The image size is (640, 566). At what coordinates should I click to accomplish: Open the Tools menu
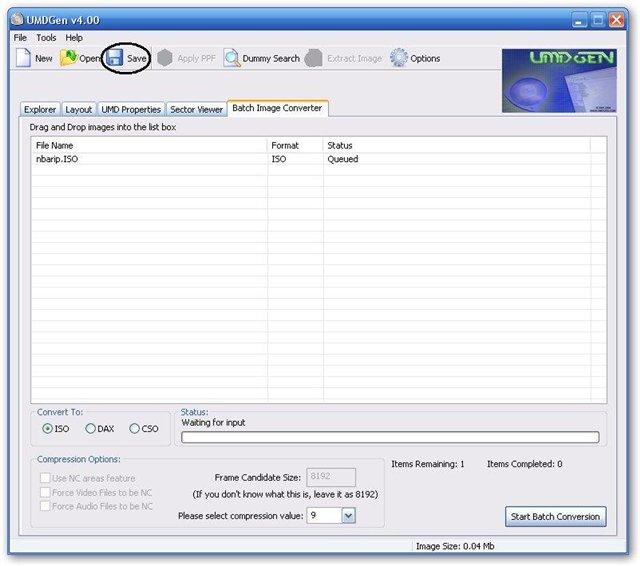(46, 37)
